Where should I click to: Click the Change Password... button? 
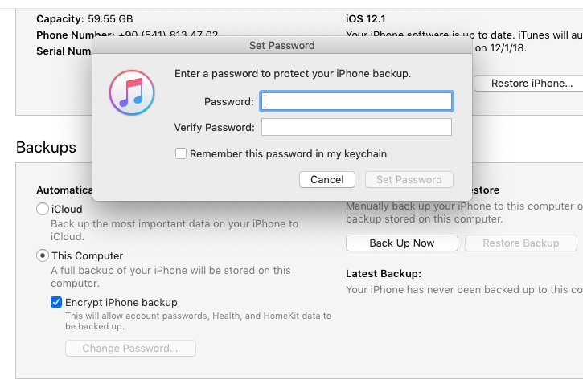pos(130,349)
